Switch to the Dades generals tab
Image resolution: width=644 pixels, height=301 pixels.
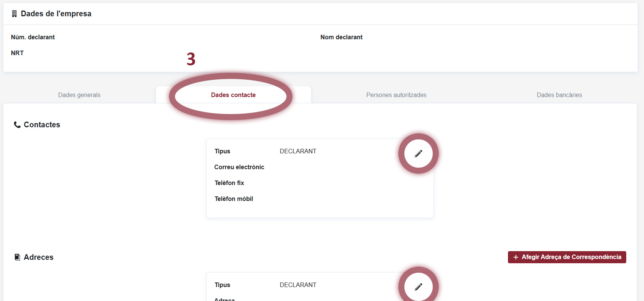click(79, 95)
